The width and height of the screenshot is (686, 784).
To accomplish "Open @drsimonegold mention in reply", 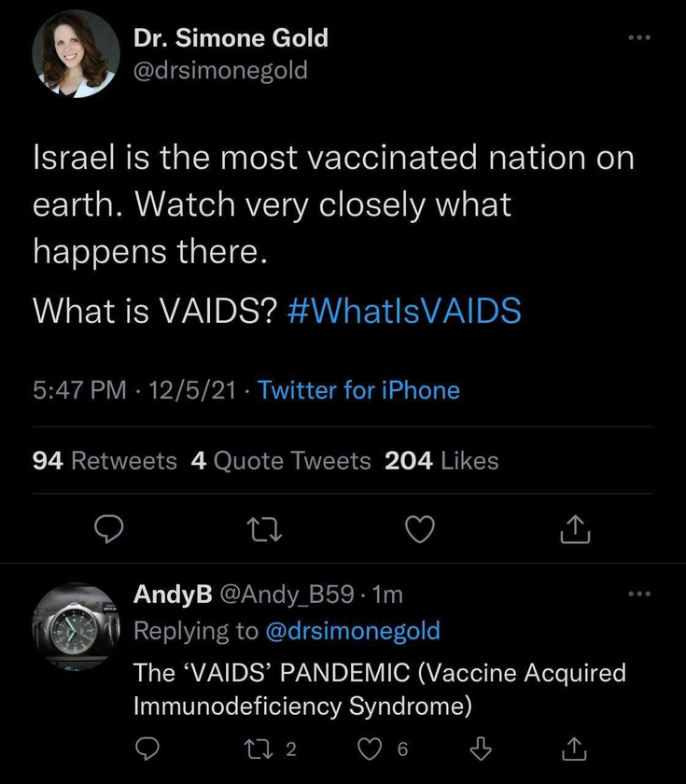I will tap(353, 631).
